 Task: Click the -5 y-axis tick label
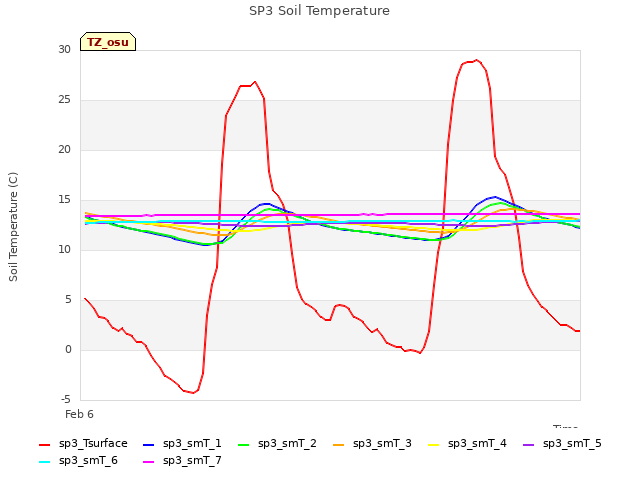[x=66, y=400]
